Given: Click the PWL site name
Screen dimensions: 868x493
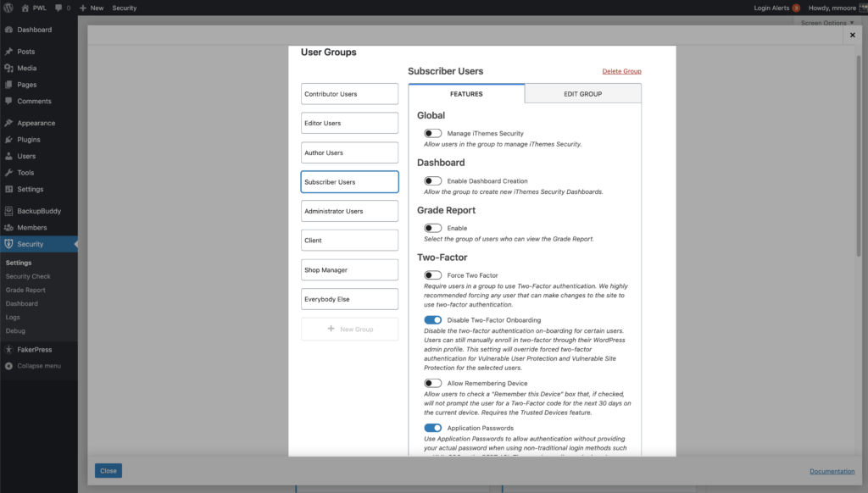Looking at the screenshot, I should point(39,8).
